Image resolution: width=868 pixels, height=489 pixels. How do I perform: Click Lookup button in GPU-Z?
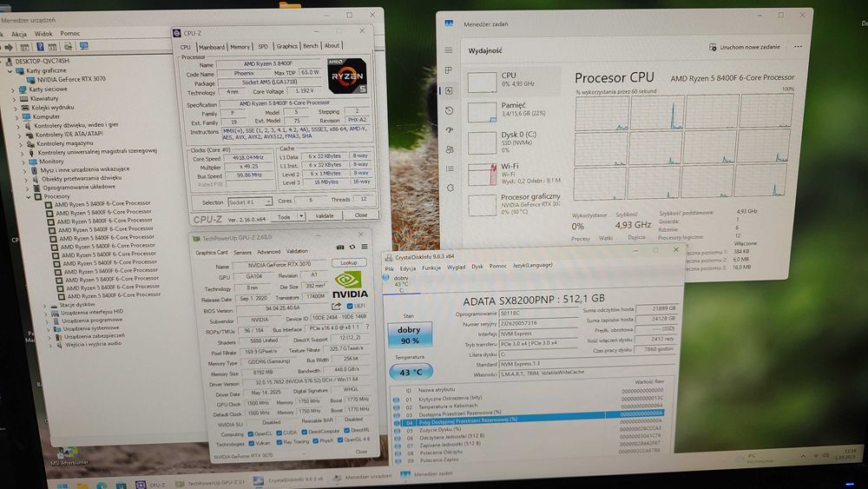click(x=349, y=262)
